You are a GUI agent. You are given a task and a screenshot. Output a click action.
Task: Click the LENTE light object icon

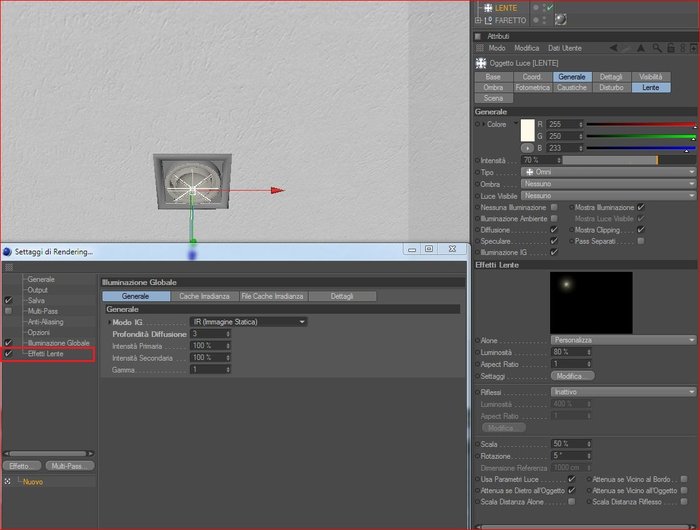tap(488, 8)
